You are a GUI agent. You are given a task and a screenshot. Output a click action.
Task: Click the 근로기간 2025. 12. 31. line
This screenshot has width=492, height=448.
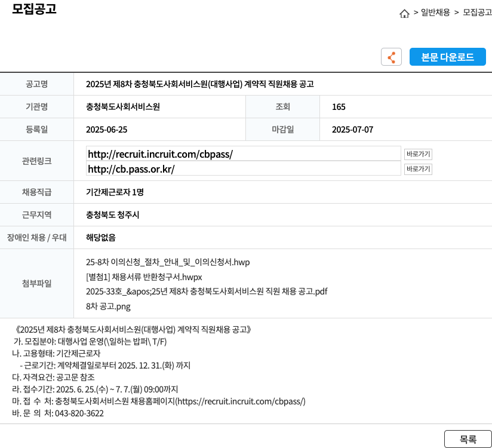[x=105, y=366]
